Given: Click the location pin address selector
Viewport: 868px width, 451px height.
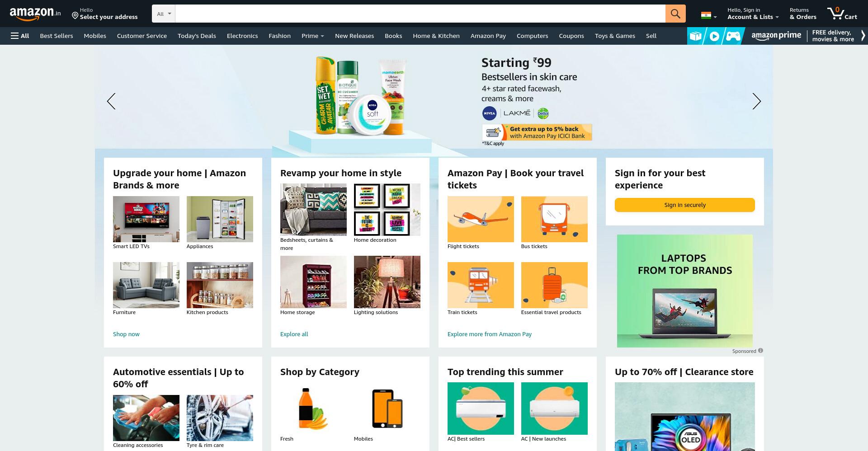Looking at the screenshot, I should [105, 14].
